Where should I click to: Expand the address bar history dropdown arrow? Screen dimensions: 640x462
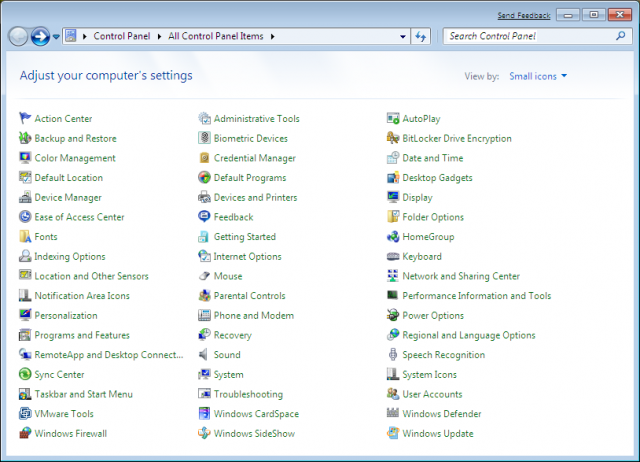click(403, 36)
